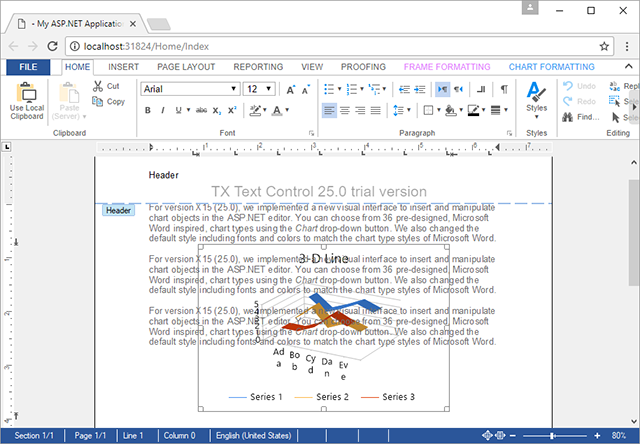The width and height of the screenshot is (640, 444).
Task: Click the blue Header label tag
Action: [x=118, y=211]
